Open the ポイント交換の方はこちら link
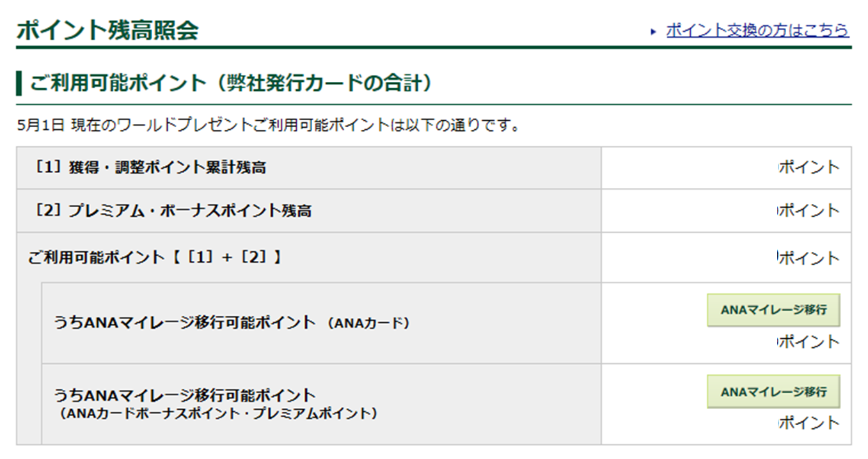 coord(757,30)
